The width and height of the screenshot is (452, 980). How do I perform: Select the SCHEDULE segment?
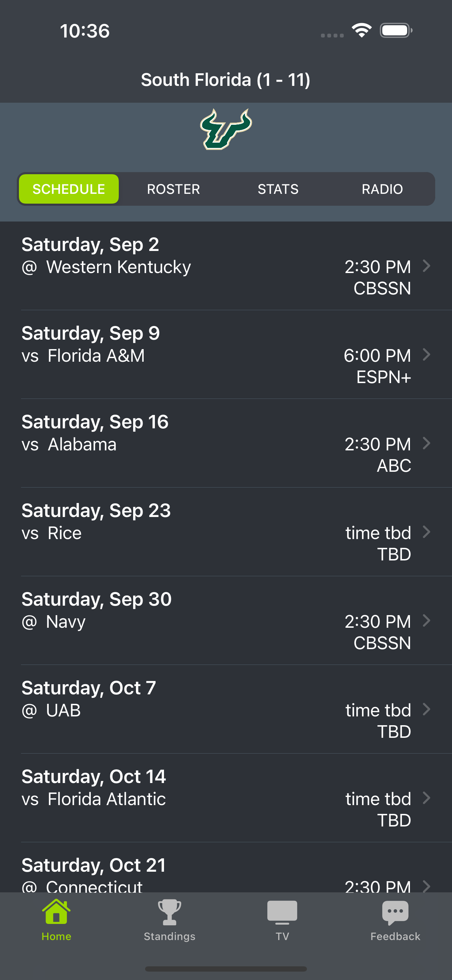click(69, 189)
